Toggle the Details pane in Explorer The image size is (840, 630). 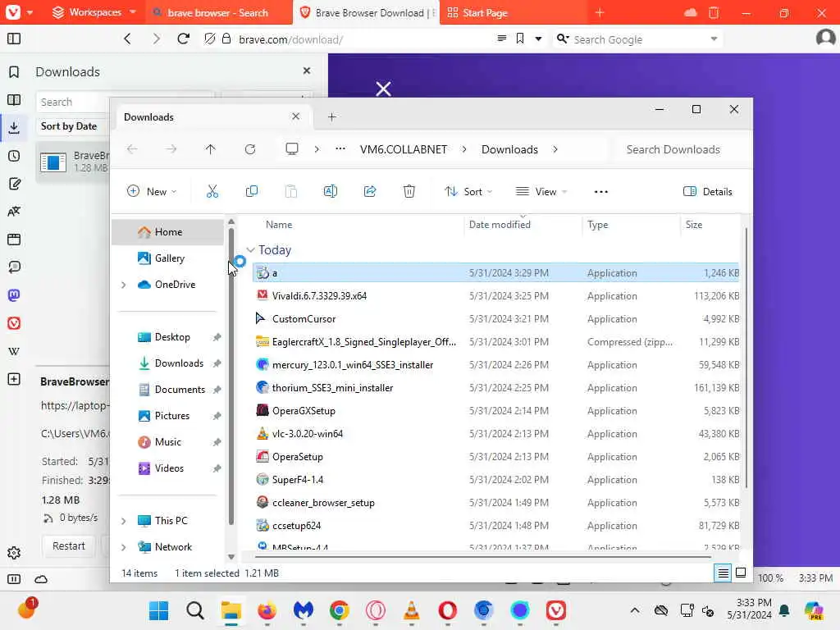pos(708,192)
